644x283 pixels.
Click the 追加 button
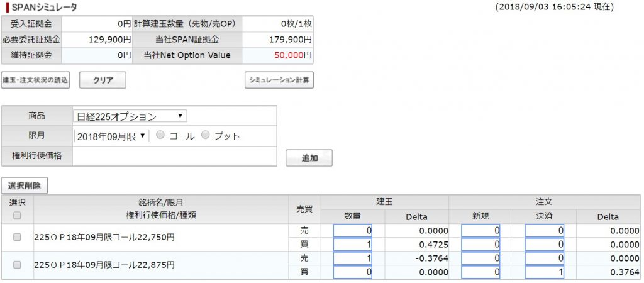point(309,158)
